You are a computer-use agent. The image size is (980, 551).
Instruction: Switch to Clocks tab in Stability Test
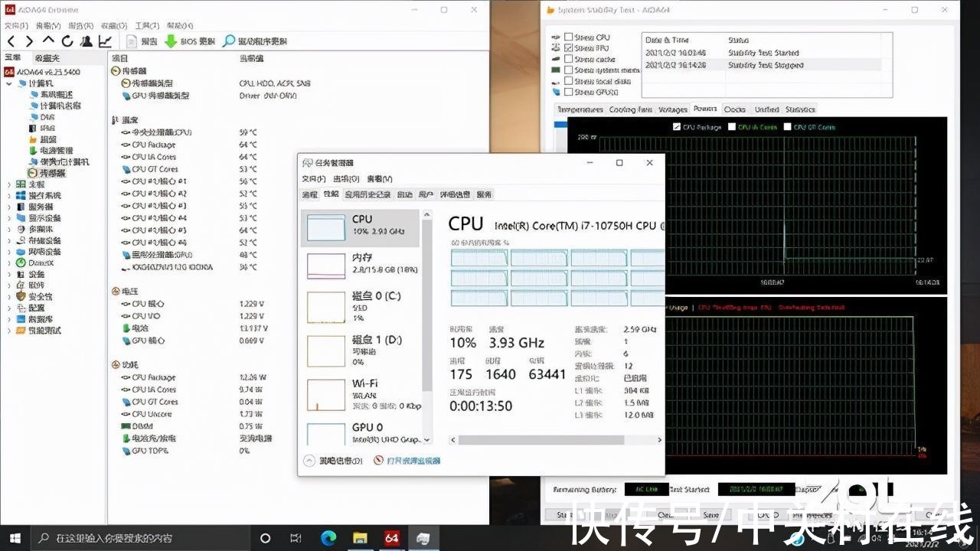click(x=734, y=109)
